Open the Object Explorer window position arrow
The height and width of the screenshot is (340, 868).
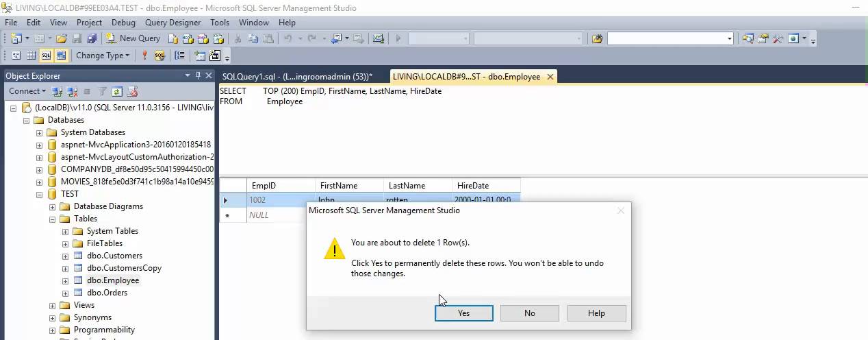pos(188,75)
